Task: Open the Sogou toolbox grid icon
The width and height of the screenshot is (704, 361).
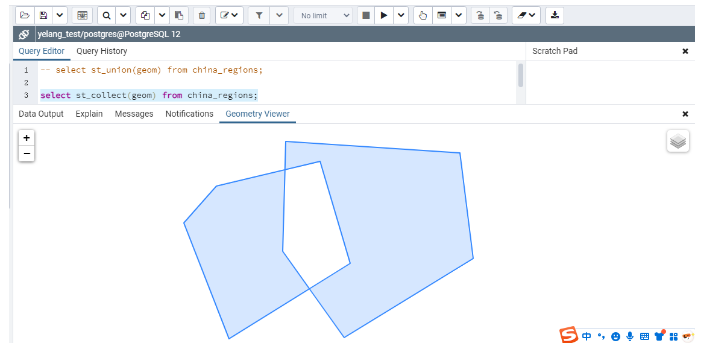Action: coord(673,336)
